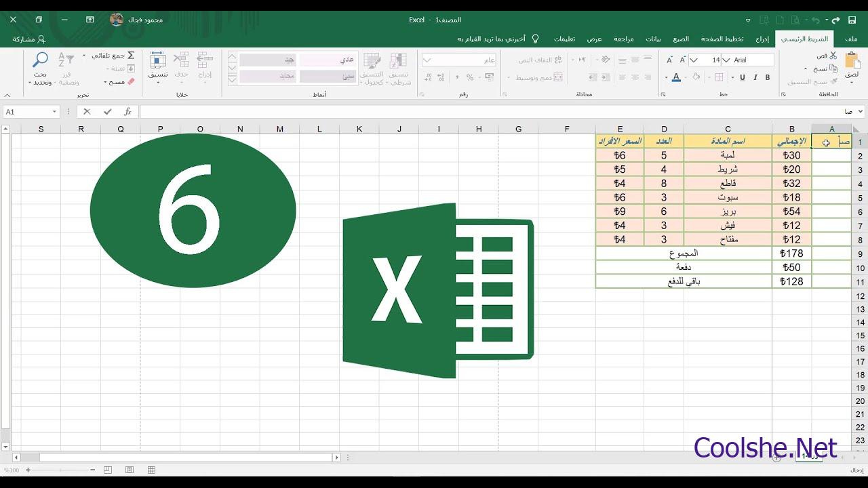868x488 pixels.
Task: Toggle Bold formatting
Action: click(x=768, y=78)
